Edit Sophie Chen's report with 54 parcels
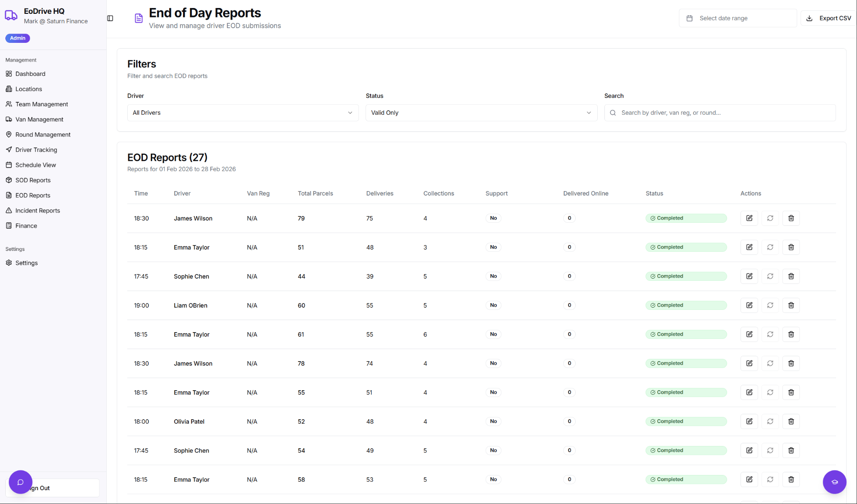 749,450
